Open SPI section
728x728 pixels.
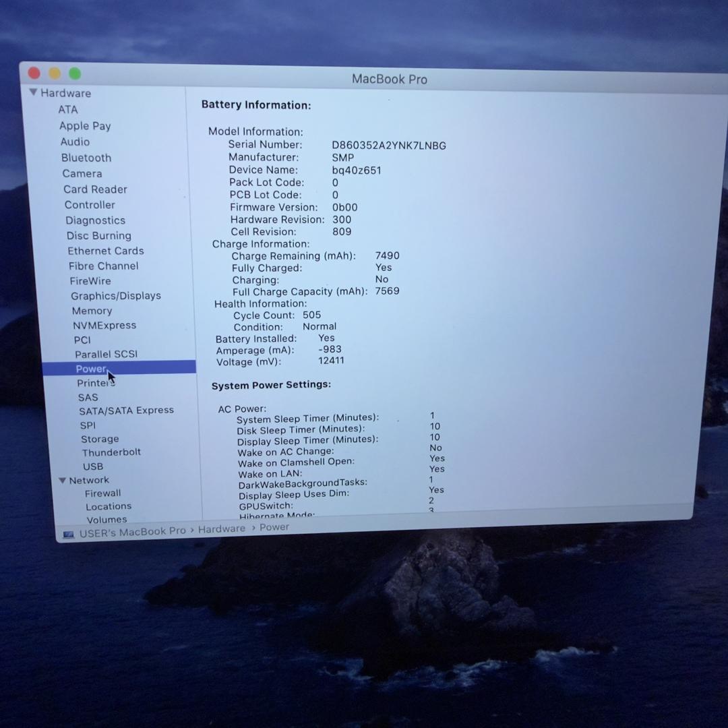(88, 425)
